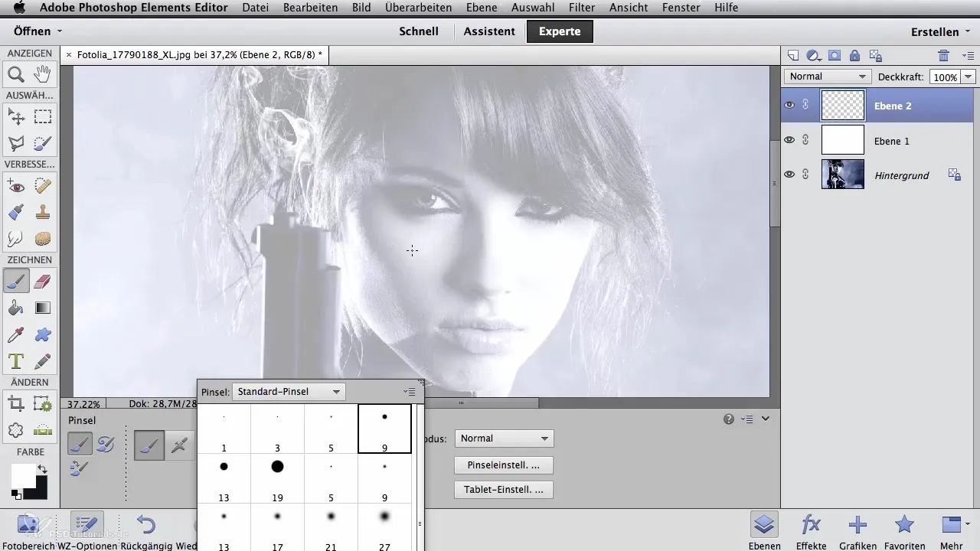The image size is (980, 551).
Task: Select the Zoom magnifier tool
Action: [15, 75]
